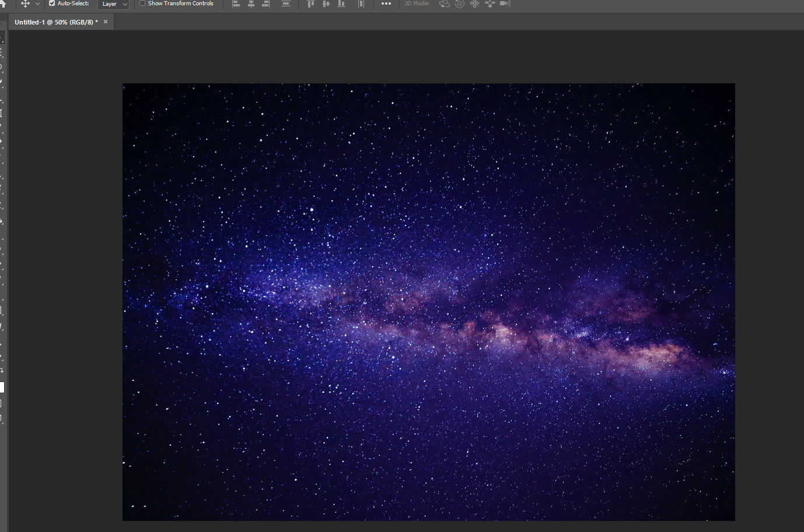Close the Untitled-1 document tab
Image resolution: width=804 pixels, height=532 pixels.
point(106,22)
